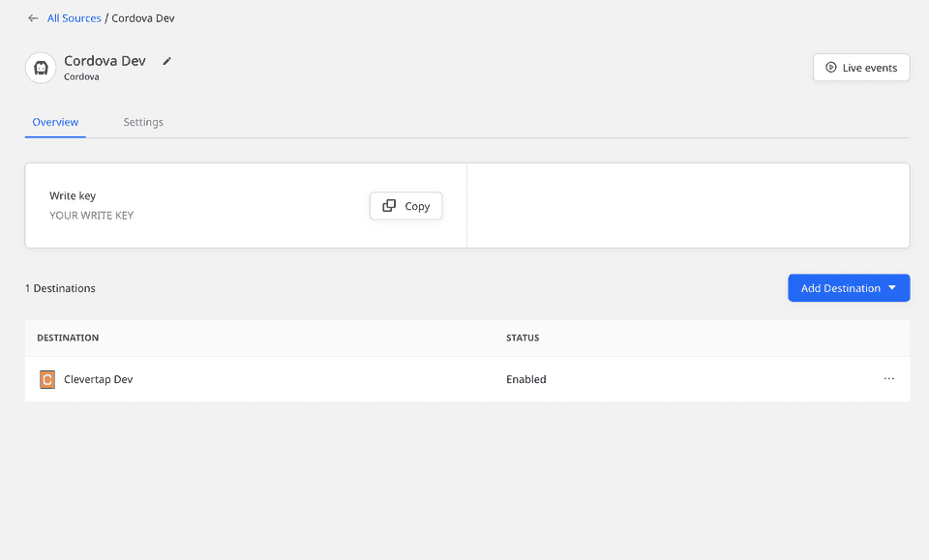This screenshot has width=929, height=560.
Task: Navigate back using All Sources link
Action: [74, 17]
